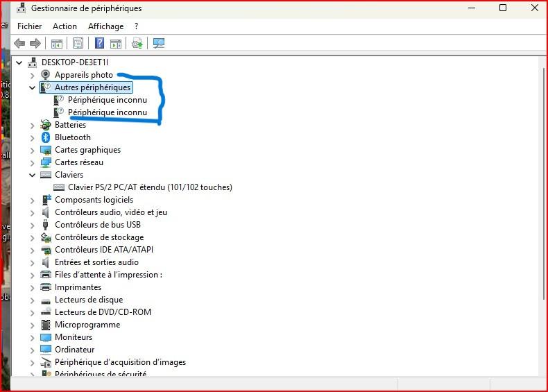
Task: Select the Autres périphériques label
Action: coord(92,87)
